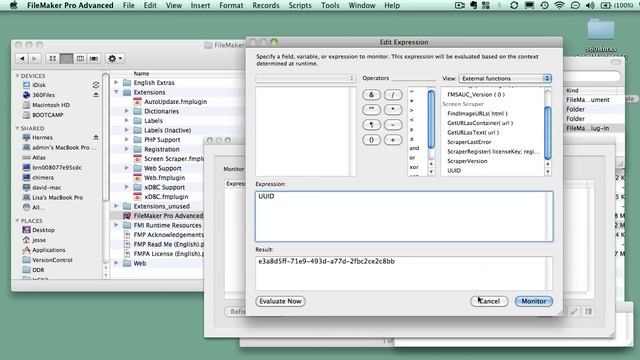Confirm with the Monitor button
This screenshot has height=360, width=640.
click(533, 301)
